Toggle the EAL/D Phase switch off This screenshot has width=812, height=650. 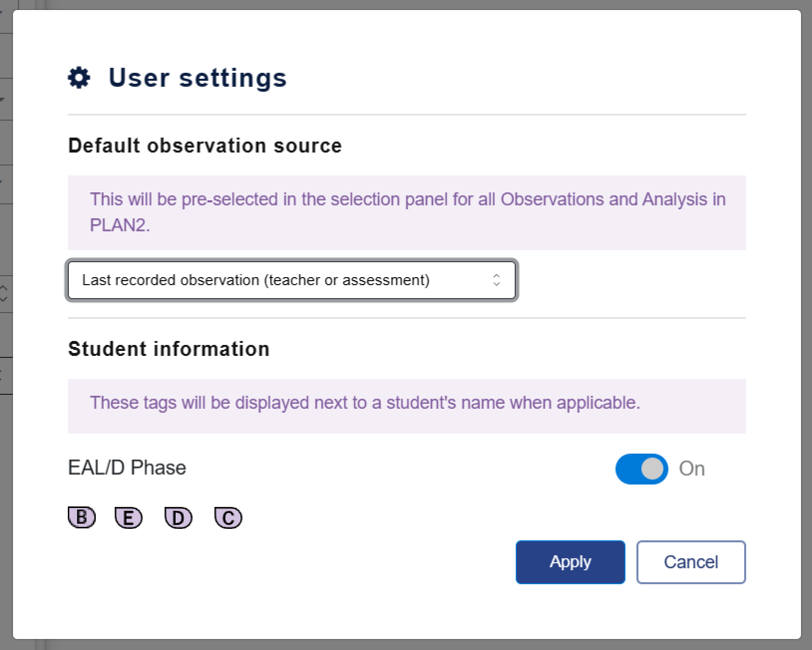[x=641, y=469]
